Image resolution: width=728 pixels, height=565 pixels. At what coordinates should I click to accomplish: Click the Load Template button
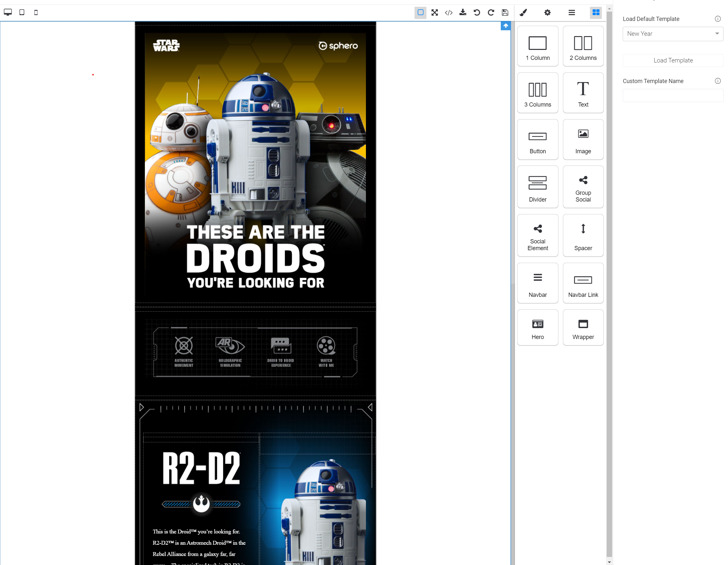tap(673, 61)
